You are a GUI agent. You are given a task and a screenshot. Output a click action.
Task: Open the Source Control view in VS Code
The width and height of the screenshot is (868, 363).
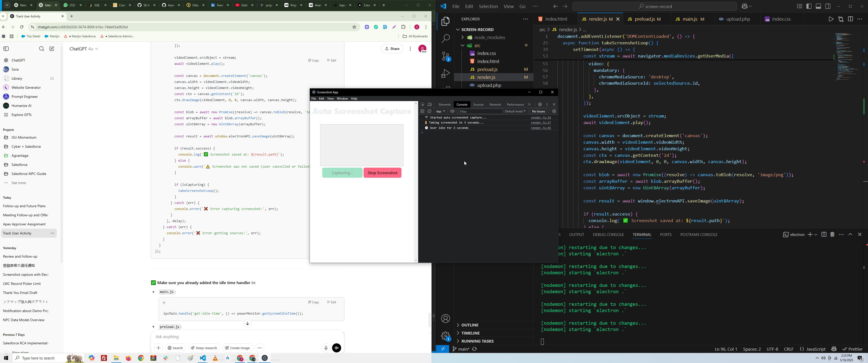pos(445,56)
